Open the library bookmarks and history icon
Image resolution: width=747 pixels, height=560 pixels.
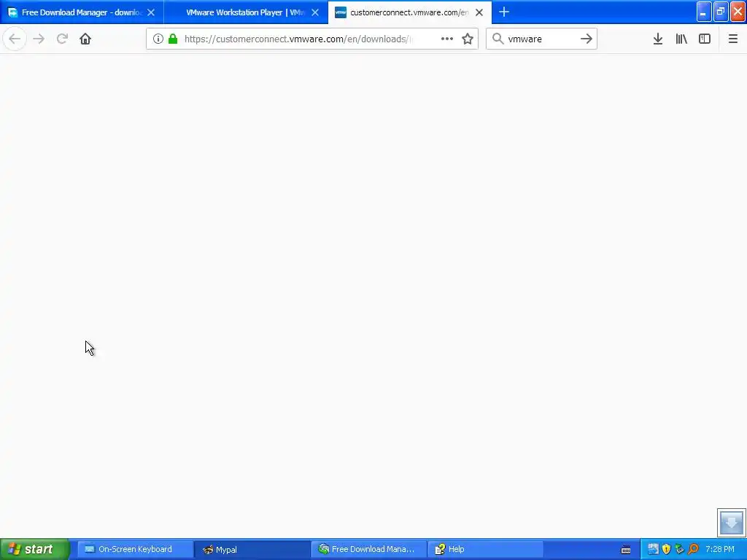[x=681, y=39]
